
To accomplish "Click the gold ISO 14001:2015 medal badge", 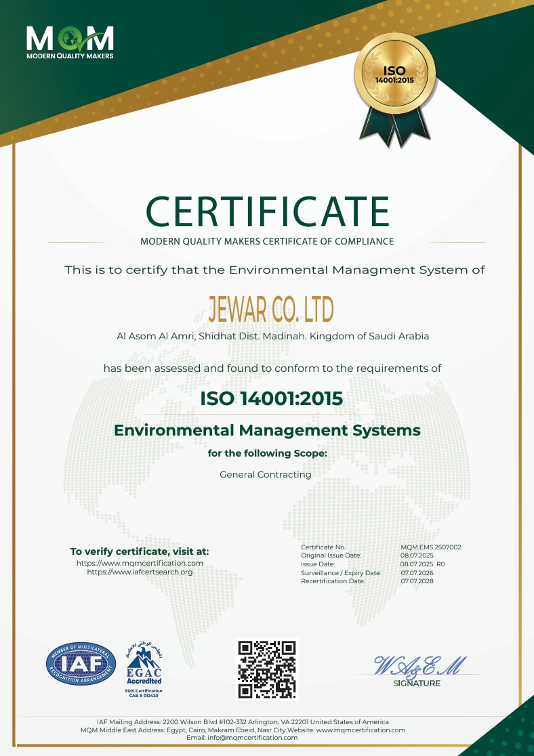I will [394, 89].
